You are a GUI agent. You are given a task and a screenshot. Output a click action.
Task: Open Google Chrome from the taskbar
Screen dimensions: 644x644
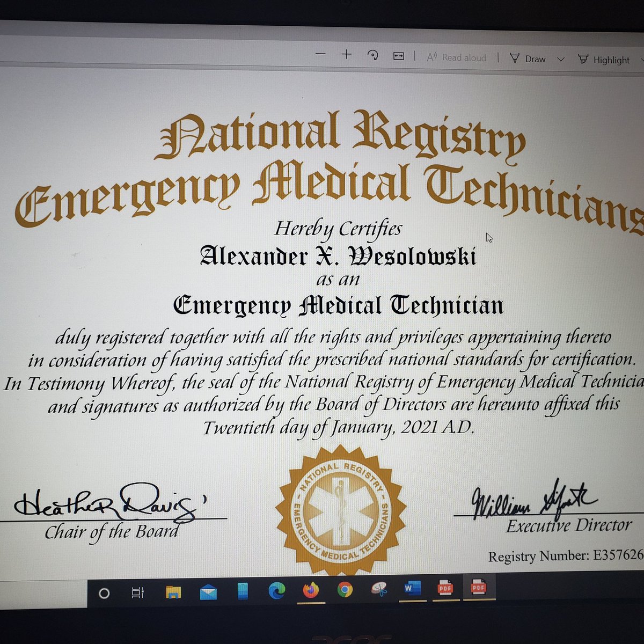click(x=345, y=590)
